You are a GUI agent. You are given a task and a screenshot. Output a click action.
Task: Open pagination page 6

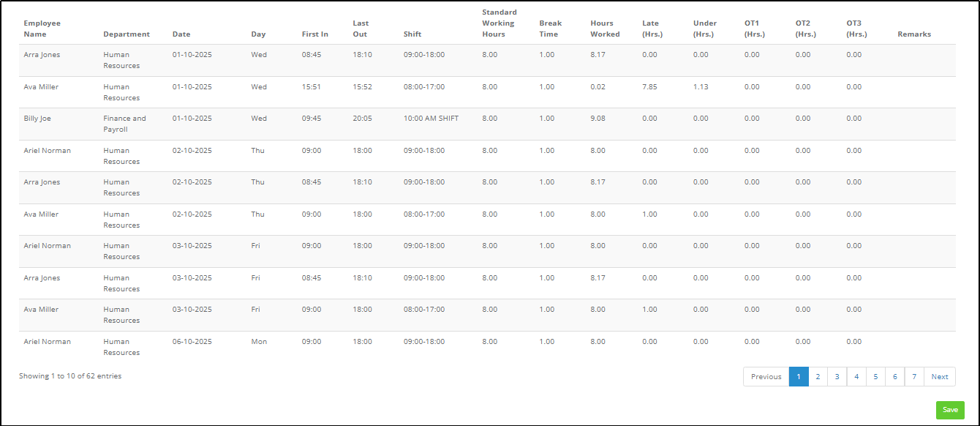coord(894,376)
